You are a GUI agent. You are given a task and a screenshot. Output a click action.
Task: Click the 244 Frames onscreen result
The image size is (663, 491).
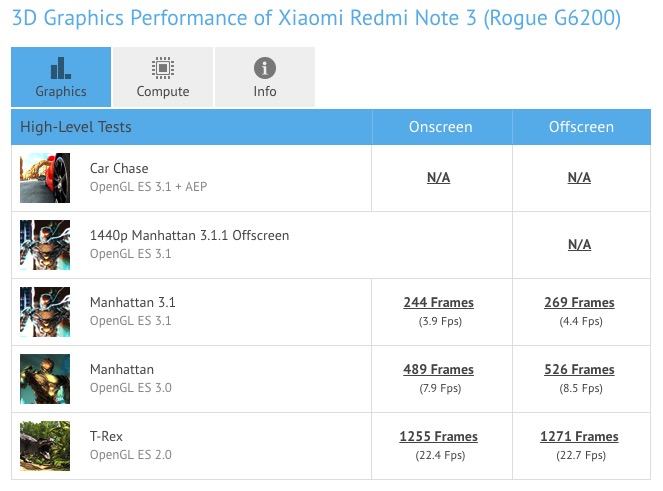[438, 303]
